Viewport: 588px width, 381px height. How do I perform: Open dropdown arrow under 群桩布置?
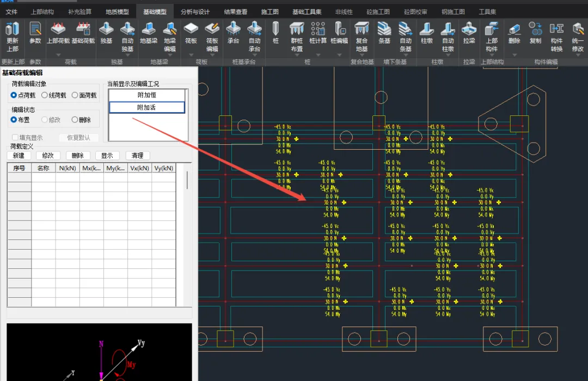click(x=297, y=55)
